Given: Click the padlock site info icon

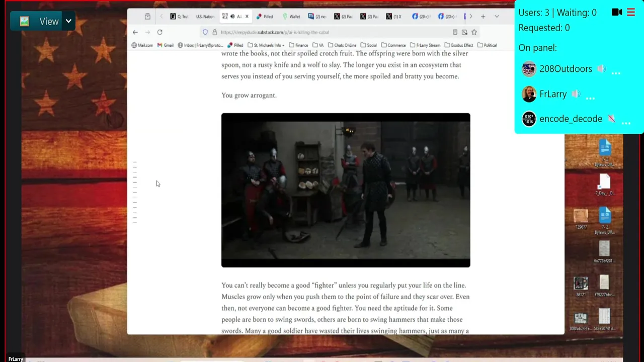Looking at the screenshot, I should [x=214, y=32].
